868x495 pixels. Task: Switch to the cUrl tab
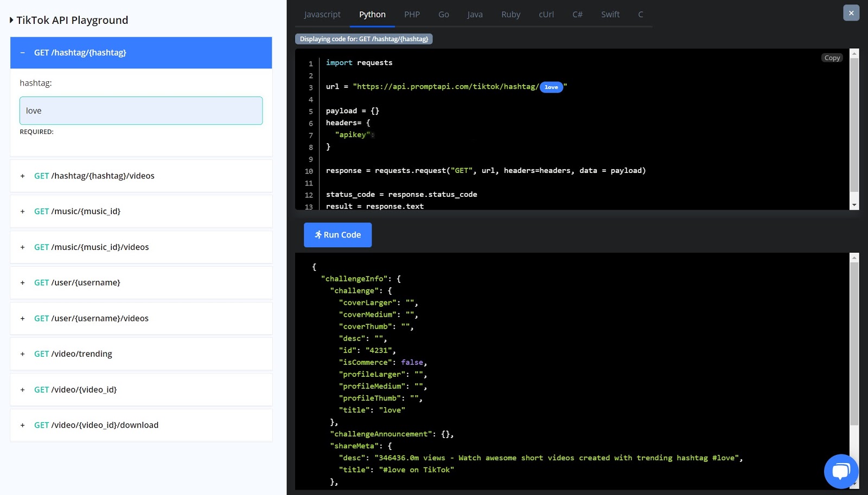(546, 15)
